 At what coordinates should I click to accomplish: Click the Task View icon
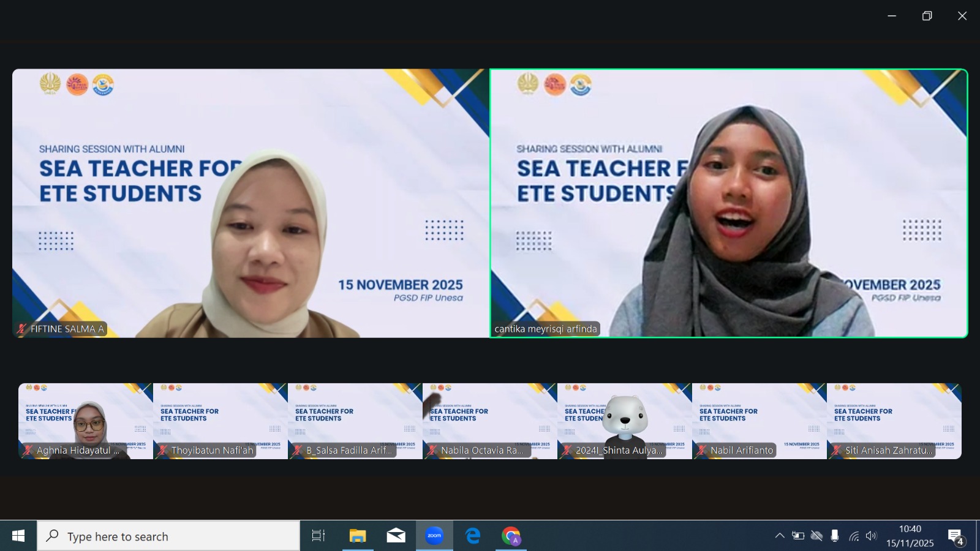coord(318,536)
